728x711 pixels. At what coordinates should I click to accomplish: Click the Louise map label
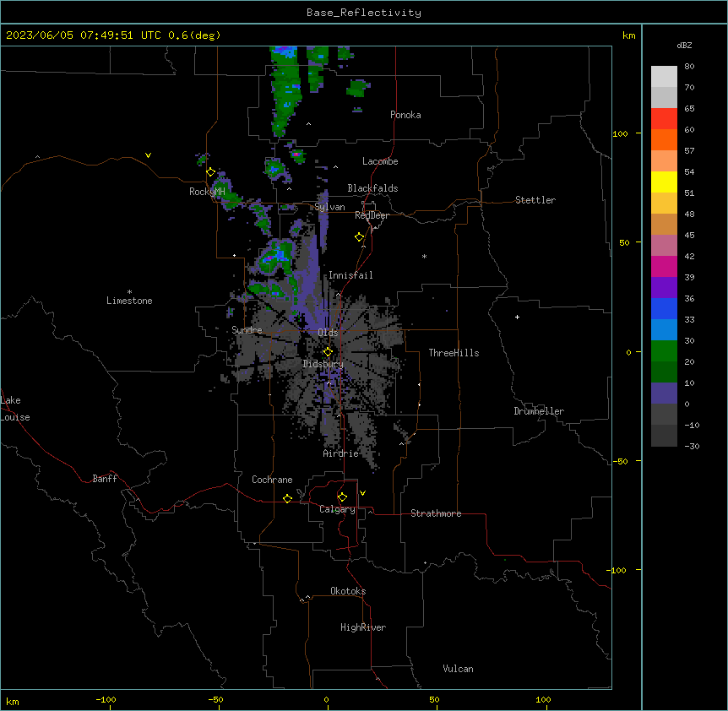[x=15, y=417]
